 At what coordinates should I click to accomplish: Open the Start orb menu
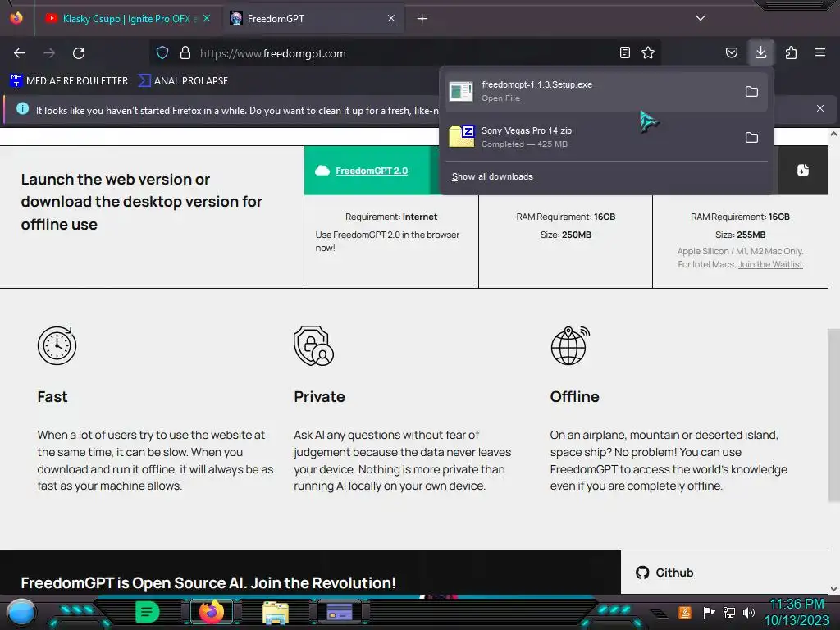pyautogui.click(x=22, y=613)
